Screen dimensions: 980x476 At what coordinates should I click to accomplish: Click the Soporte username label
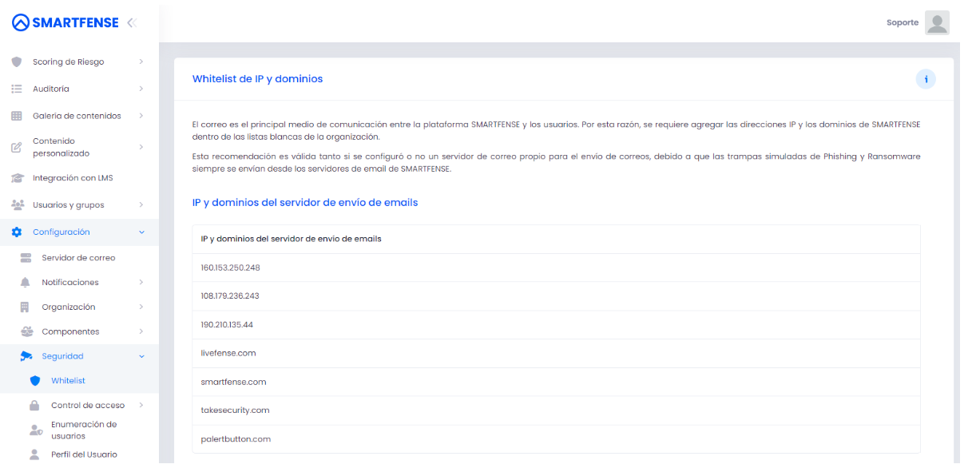[x=903, y=22]
